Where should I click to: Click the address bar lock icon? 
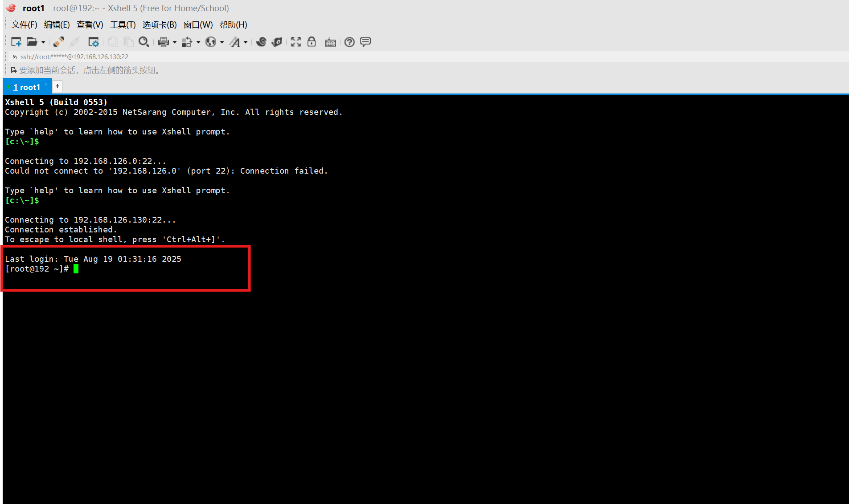[15, 57]
